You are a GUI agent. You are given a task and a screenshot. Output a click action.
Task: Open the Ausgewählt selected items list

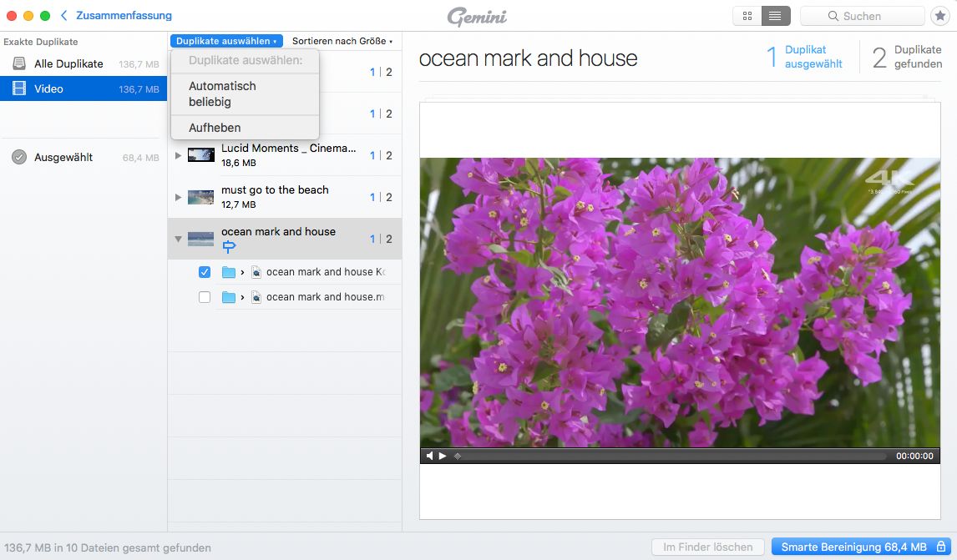(63, 157)
